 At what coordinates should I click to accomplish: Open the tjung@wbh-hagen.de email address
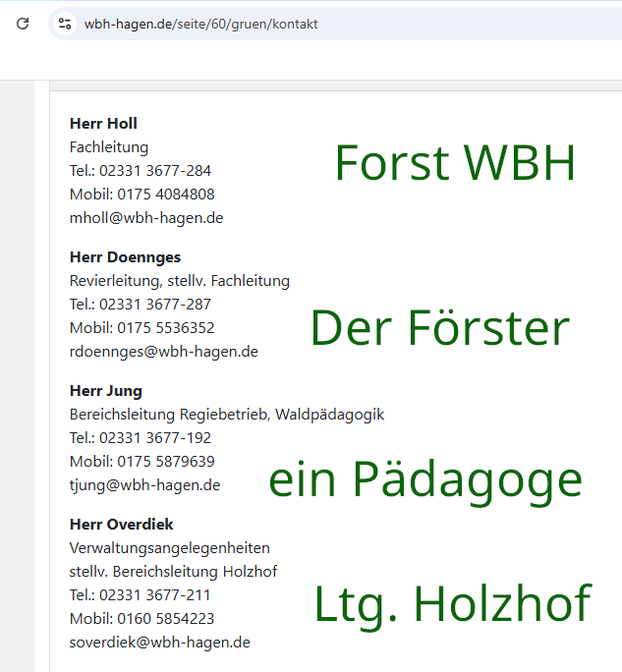[144, 485]
